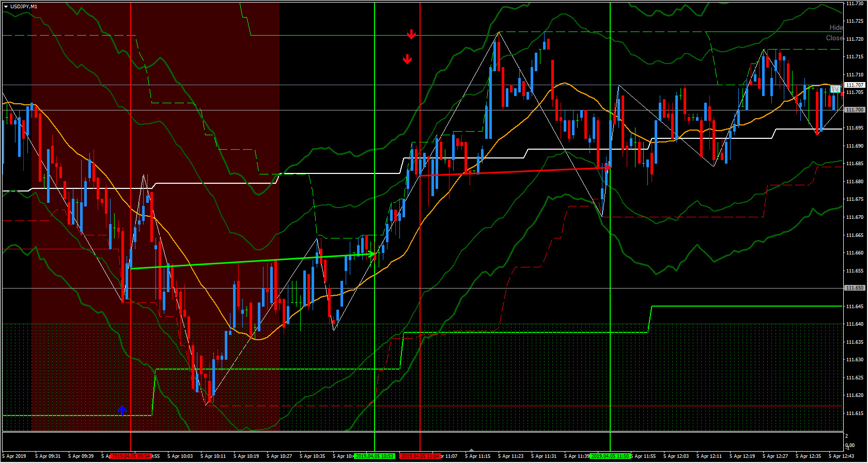Select the blue up arrow signal
Viewport: 868px width, 463px height.
pos(122,410)
